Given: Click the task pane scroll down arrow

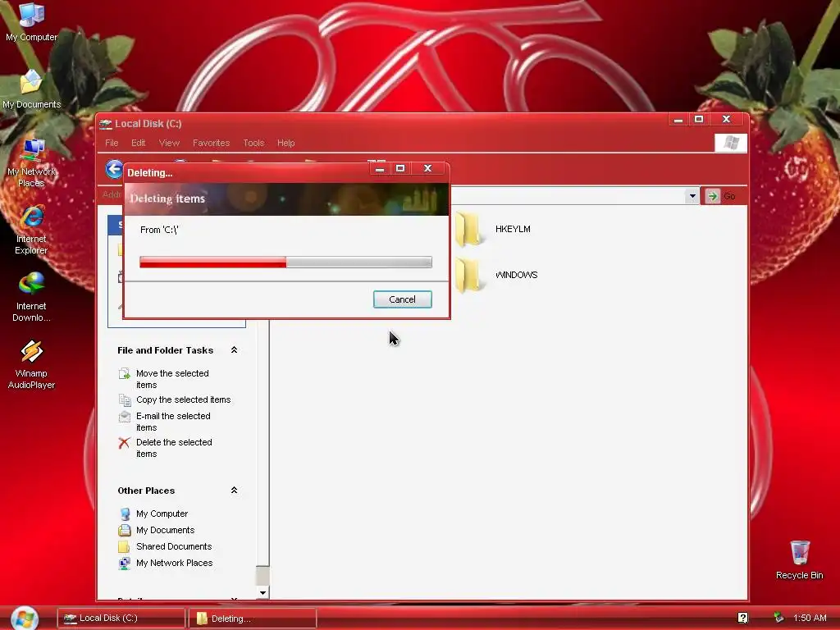Looking at the screenshot, I should (262, 592).
